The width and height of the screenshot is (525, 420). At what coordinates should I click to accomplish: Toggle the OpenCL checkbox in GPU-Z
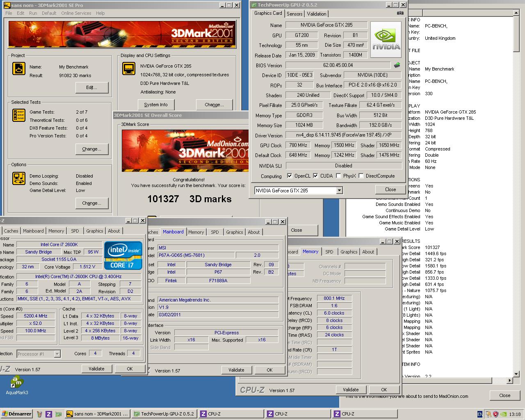click(x=290, y=176)
